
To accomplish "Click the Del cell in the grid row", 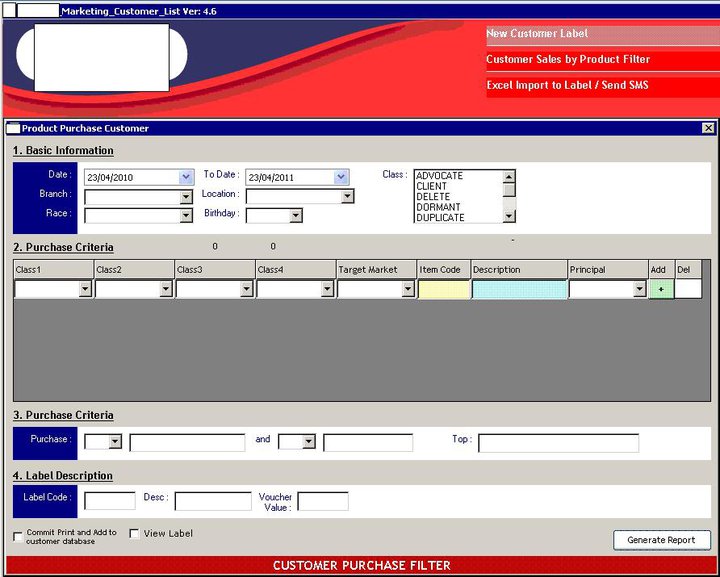I will 688,289.
